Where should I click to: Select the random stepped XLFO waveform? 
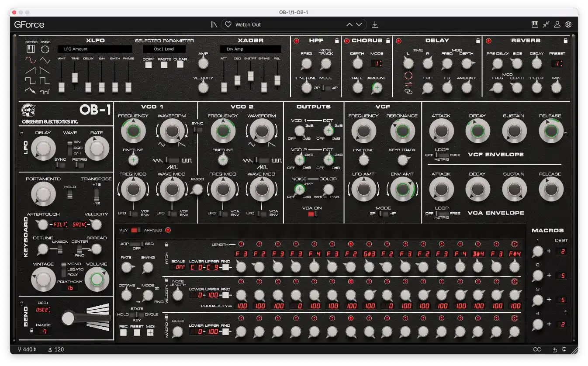click(45, 91)
